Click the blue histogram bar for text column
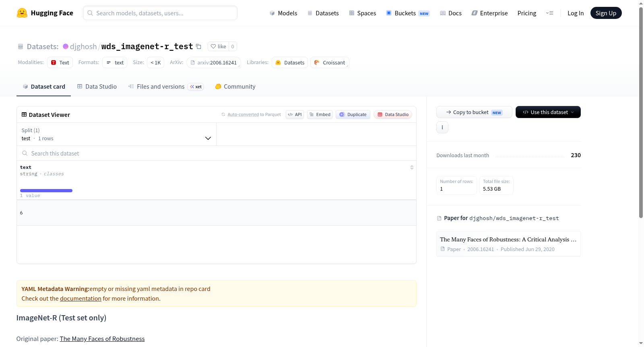 [46, 191]
